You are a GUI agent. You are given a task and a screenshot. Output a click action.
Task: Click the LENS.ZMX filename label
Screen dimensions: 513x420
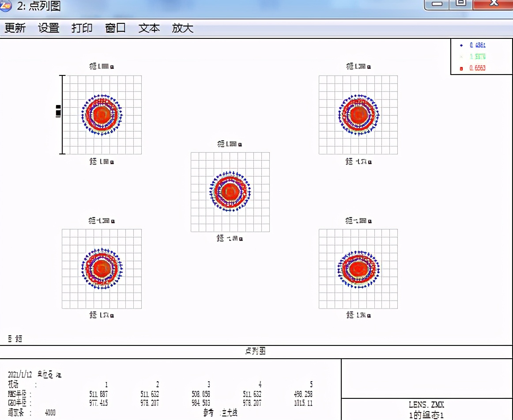(426, 404)
